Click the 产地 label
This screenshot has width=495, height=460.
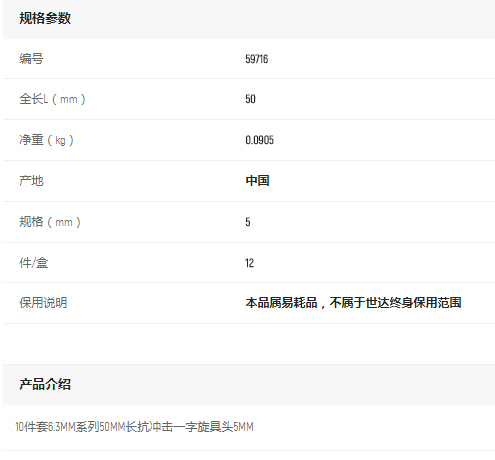click(x=31, y=181)
